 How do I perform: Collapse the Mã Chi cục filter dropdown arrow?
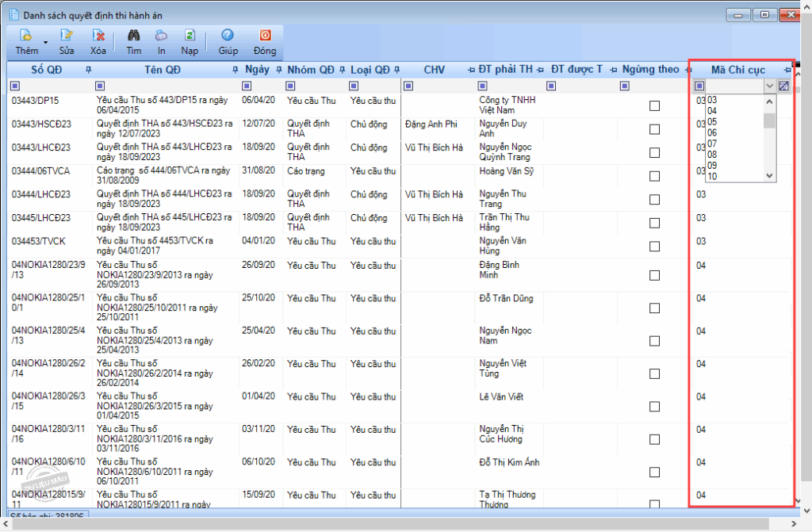769,86
